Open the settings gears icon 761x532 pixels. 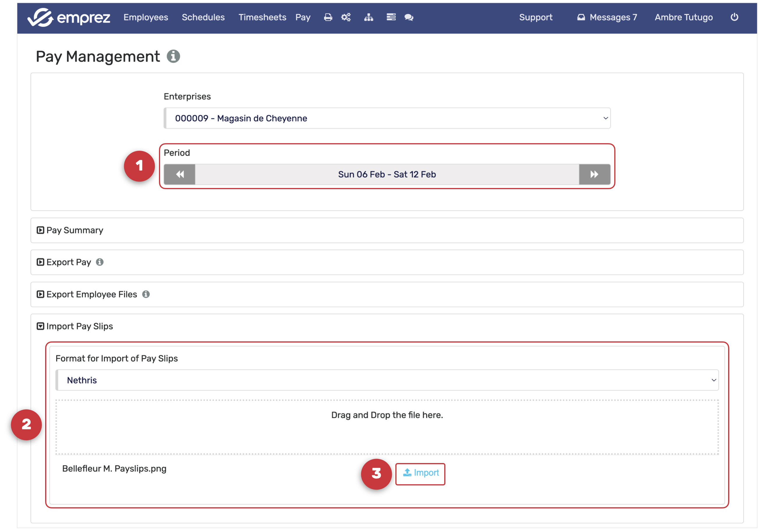coord(346,17)
